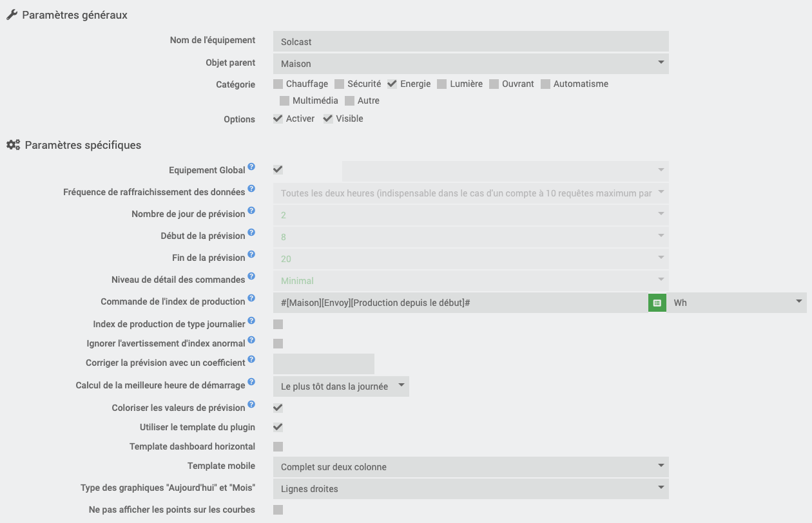Enable the Chauffage category checkbox
The height and width of the screenshot is (523, 812).
pos(278,84)
